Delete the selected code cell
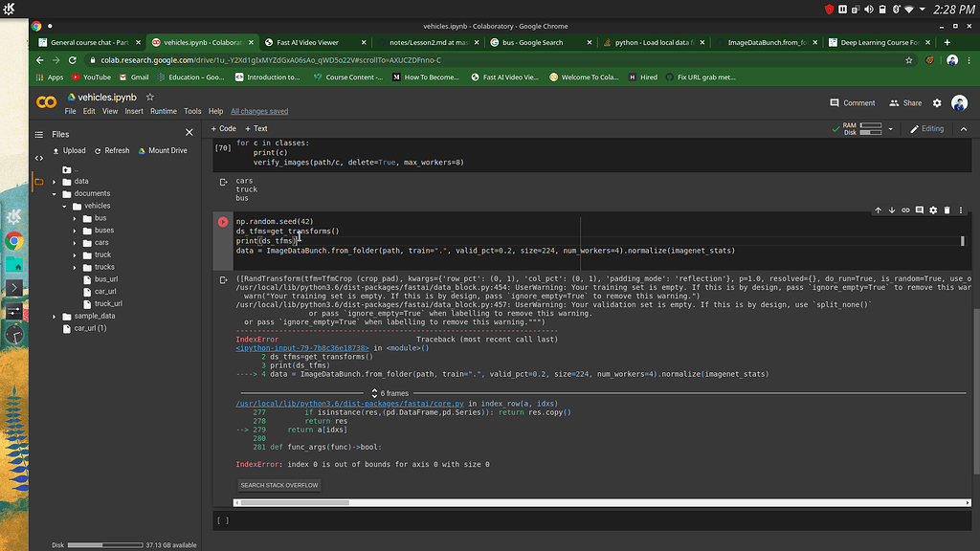The image size is (980, 551). (x=947, y=209)
